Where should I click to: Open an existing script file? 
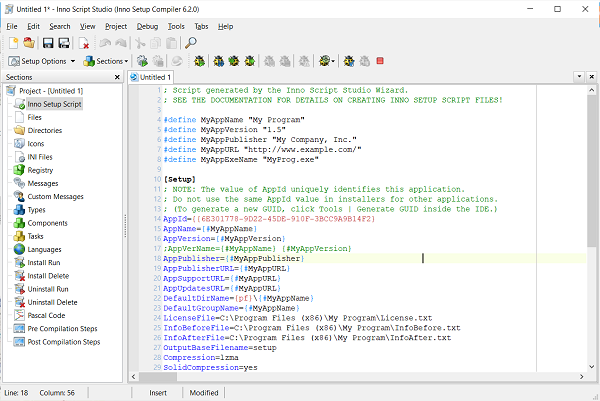pyautogui.click(x=29, y=43)
